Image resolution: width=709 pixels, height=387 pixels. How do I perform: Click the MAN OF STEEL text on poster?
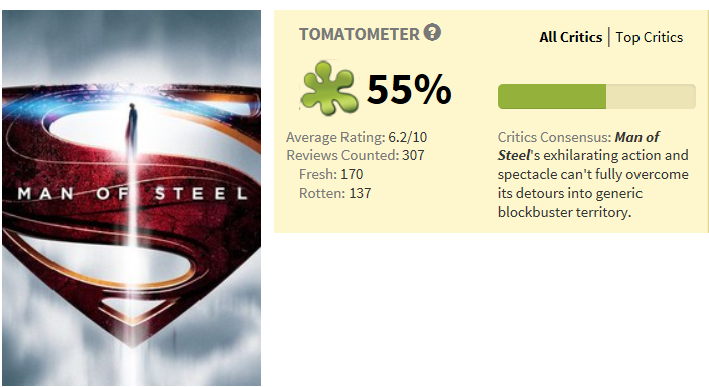(132, 194)
